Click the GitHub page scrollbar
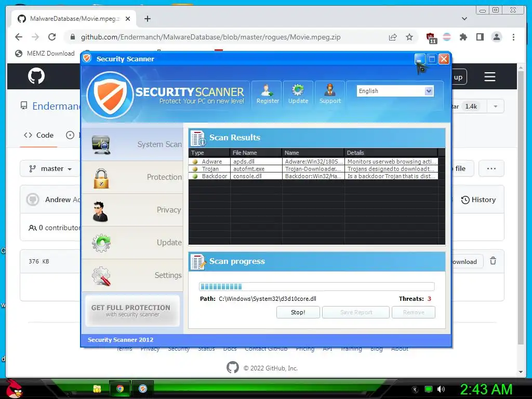Screen dimensions: 532x399 point(521,208)
